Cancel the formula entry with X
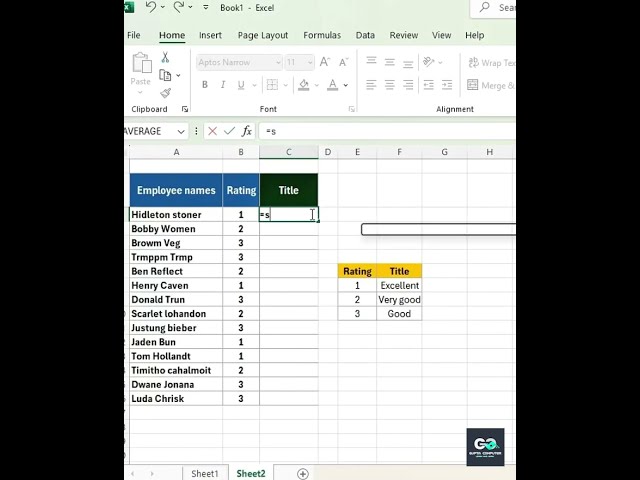The height and width of the screenshot is (480, 640). click(212, 131)
